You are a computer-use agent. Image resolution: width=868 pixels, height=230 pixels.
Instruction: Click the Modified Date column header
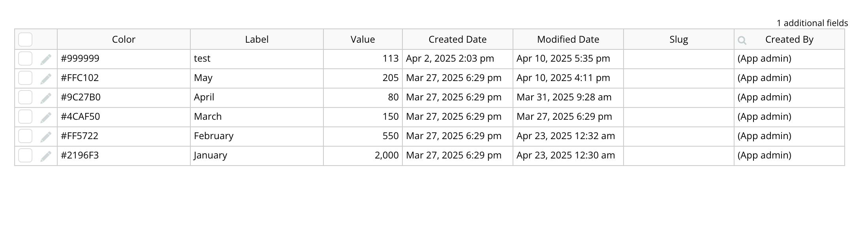point(568,40)
